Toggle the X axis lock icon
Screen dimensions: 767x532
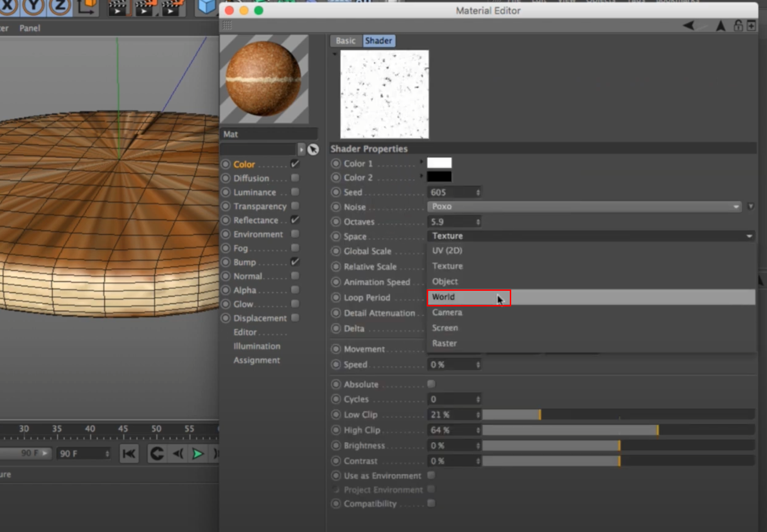pos(8,6)
